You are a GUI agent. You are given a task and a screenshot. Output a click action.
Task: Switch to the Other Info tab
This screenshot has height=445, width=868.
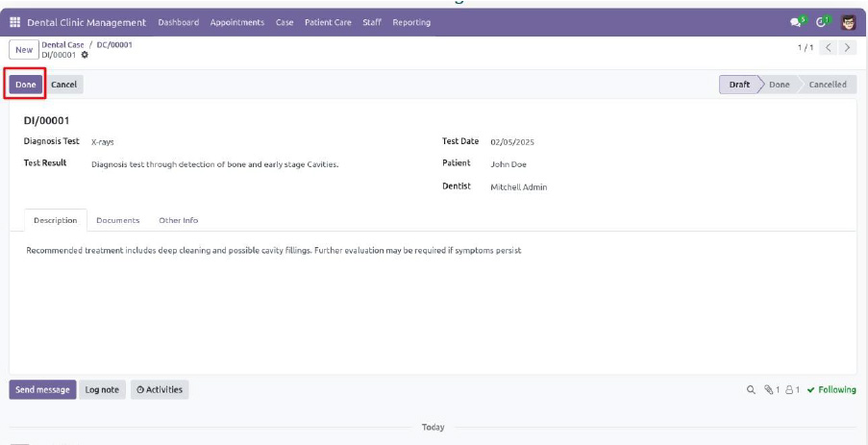click(x=178, y=220)
